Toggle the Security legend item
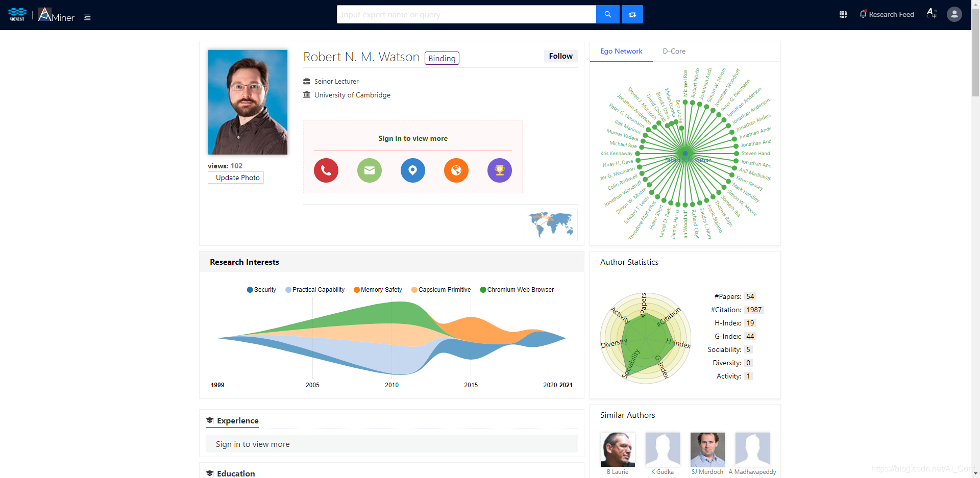980x478 pixels. 261,290
